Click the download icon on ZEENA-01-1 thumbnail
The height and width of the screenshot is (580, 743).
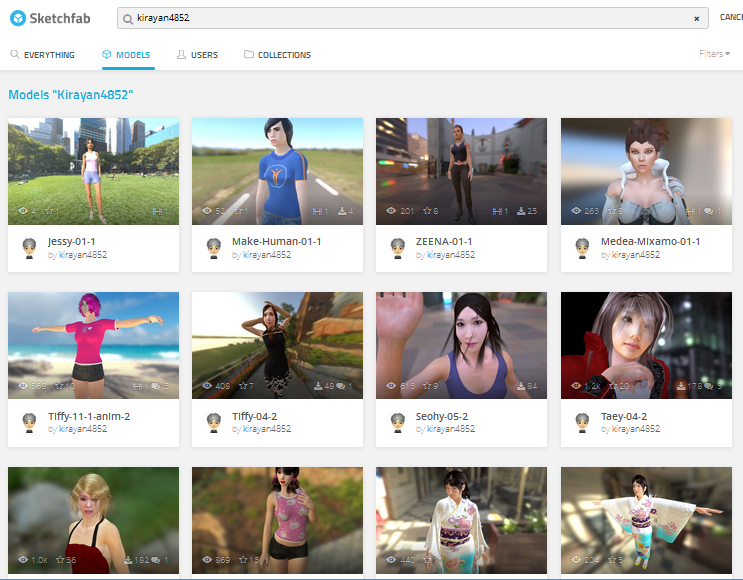[521, 211]
